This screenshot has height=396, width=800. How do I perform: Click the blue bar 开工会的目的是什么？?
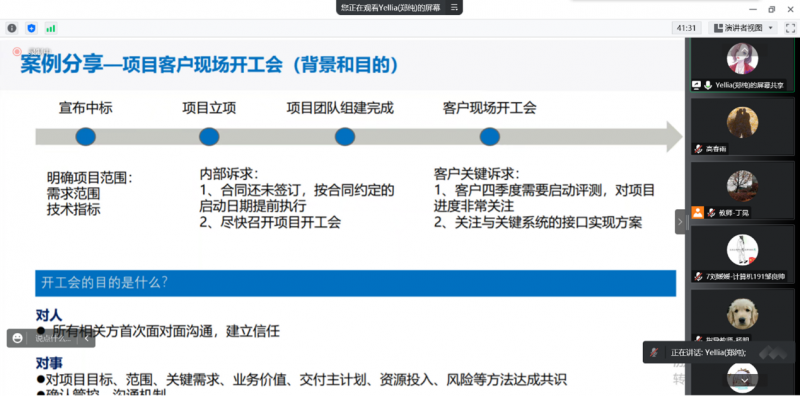356,283
